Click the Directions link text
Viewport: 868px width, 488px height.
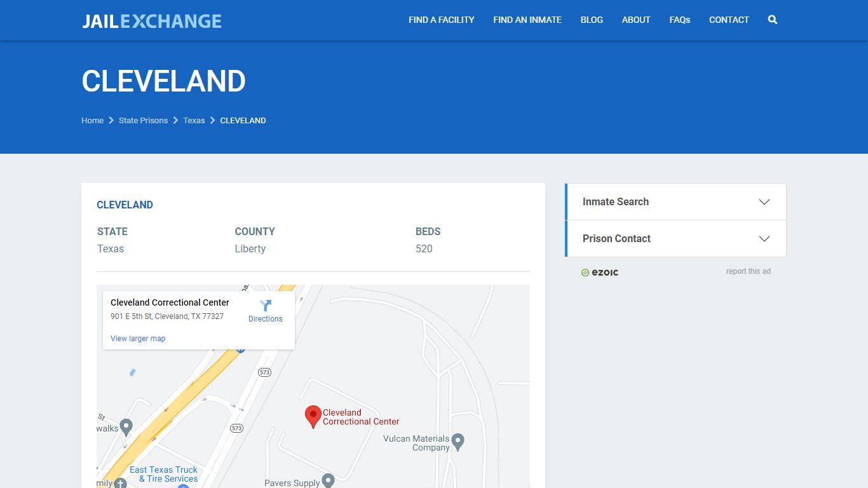pyautogui.click(x=266, y=319)
